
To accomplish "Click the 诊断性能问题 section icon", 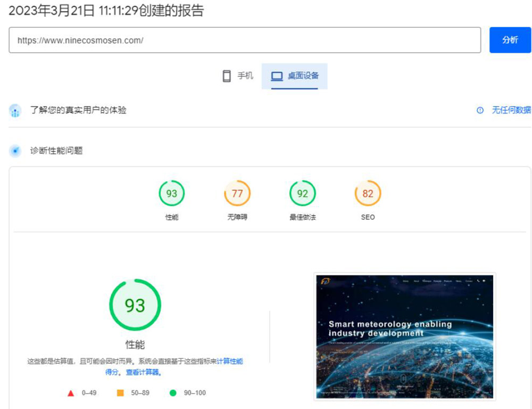I will 15,151.
